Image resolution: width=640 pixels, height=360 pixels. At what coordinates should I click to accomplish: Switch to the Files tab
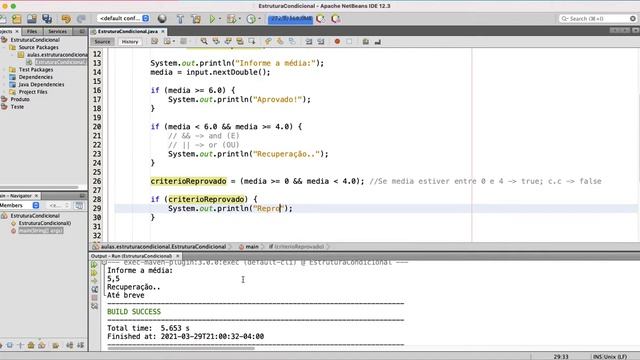[32, 31]
